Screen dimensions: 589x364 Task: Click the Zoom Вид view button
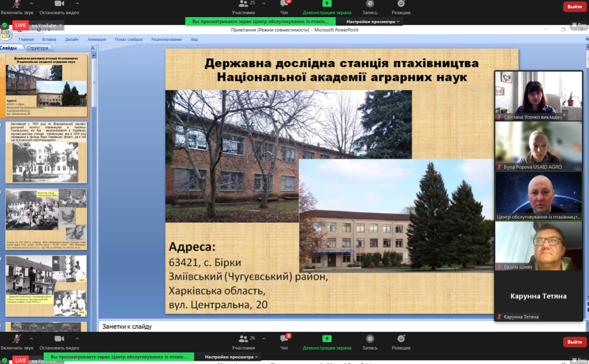(579, 25)
